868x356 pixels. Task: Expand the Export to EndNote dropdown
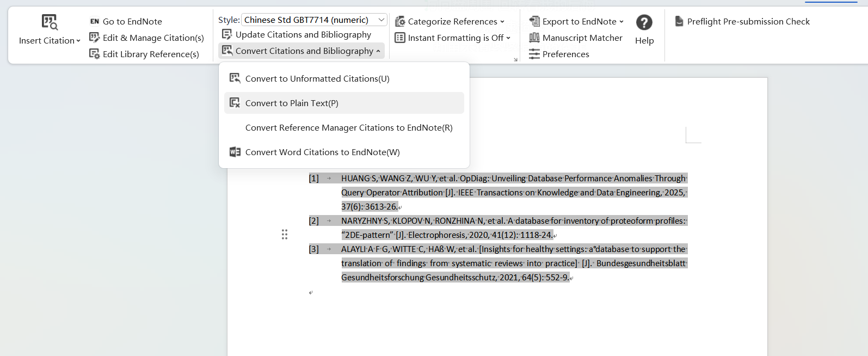(621, 22)
